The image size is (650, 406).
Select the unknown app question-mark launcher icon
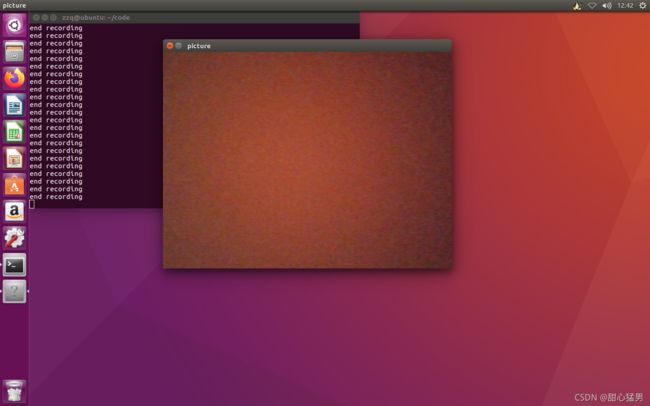pyautogui.click(x=14, y=291)
